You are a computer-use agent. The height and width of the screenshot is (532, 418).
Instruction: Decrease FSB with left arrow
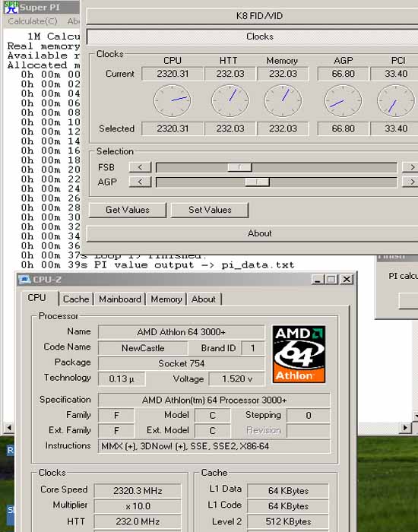[140, 167]
